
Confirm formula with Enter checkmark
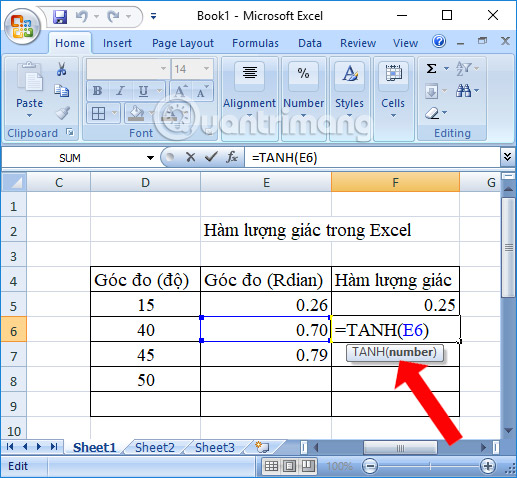[211, 157]
